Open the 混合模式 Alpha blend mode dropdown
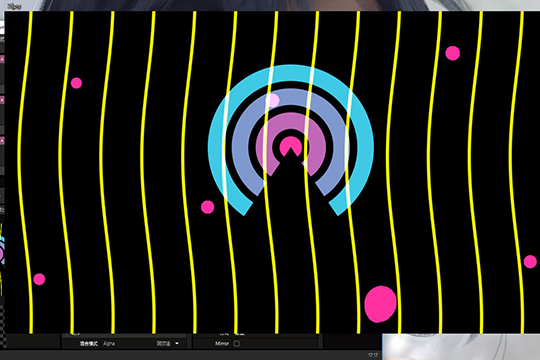 (141, 343)
